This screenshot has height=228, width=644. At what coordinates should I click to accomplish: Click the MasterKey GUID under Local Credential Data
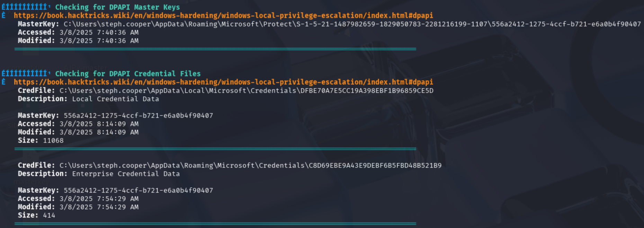(x=138, y=115)
